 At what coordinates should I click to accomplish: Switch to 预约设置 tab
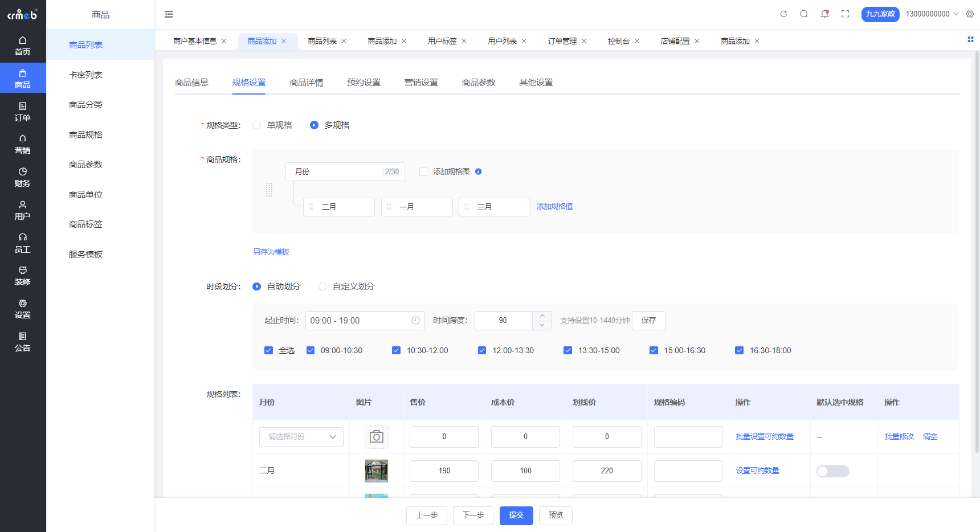364,83
